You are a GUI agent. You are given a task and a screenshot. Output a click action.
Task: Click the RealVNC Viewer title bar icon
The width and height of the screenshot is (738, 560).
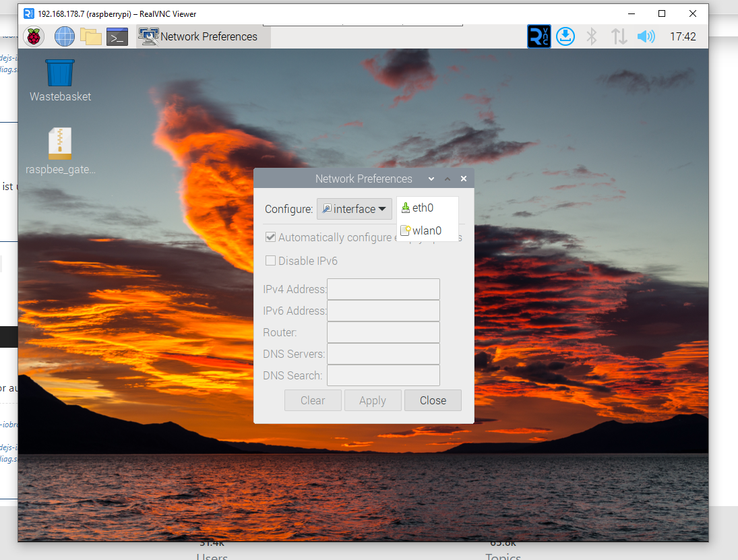(x=29, y=13)
